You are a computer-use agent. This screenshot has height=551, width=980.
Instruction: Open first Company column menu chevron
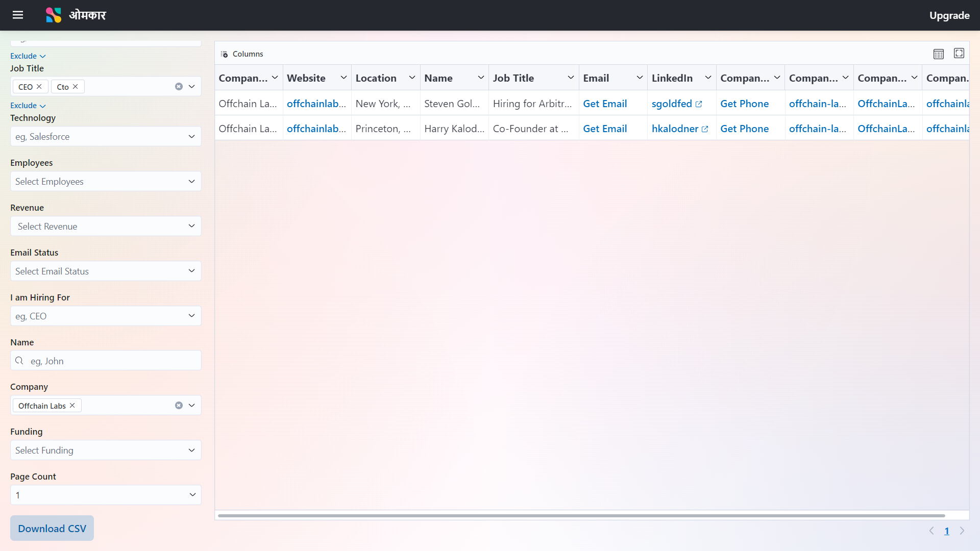coord(275,78)
